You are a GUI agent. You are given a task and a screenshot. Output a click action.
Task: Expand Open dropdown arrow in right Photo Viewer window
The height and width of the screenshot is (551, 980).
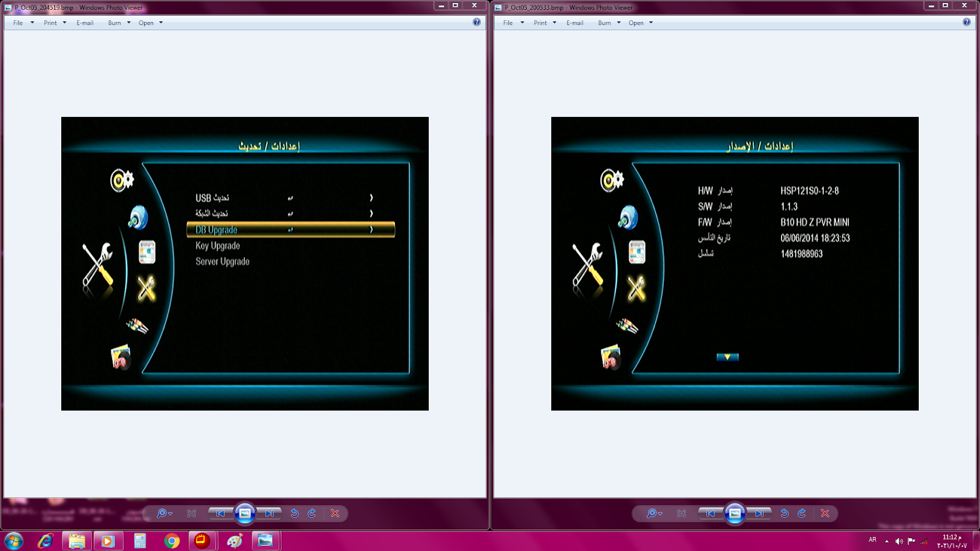pos(651,23)
